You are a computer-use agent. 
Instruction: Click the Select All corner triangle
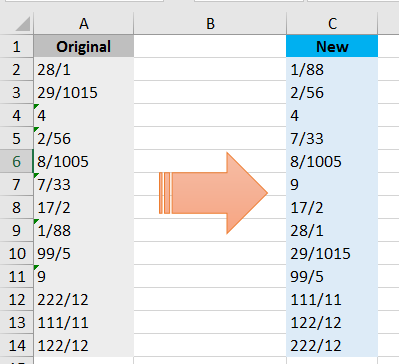(23, 24)
